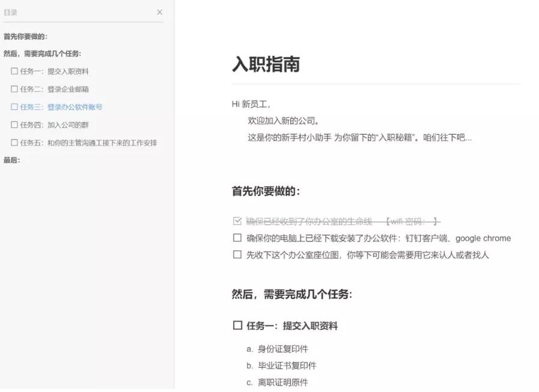539x392 pixels.
Task: Uncheck the completed wifi 密码 item
Action: 236,220
